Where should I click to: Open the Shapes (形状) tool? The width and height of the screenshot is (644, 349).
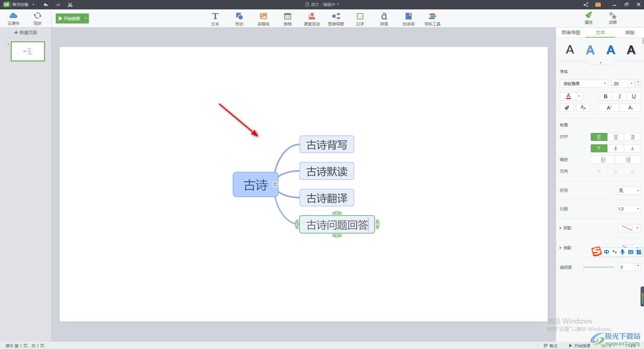click(x=239, y=19)
